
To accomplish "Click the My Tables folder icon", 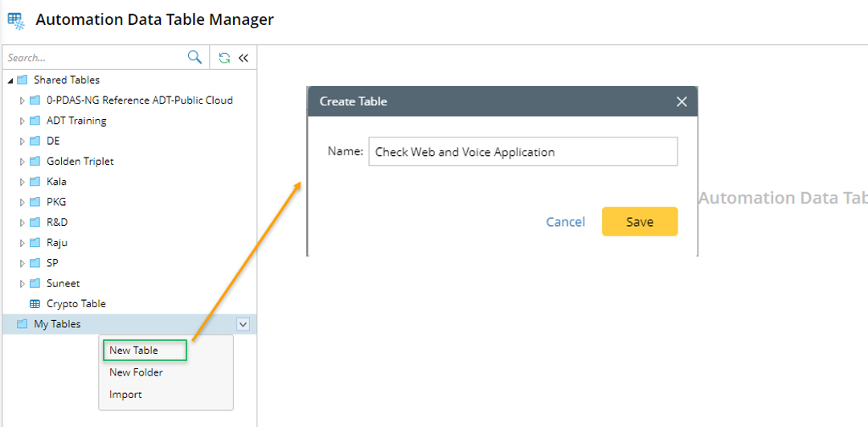I will 22,324.
